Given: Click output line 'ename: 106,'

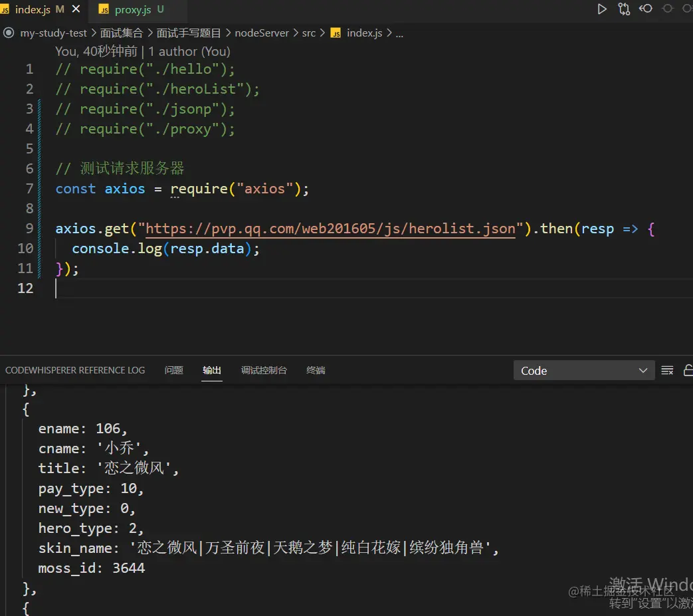Looking at the screenshot, I should [82, 429].
